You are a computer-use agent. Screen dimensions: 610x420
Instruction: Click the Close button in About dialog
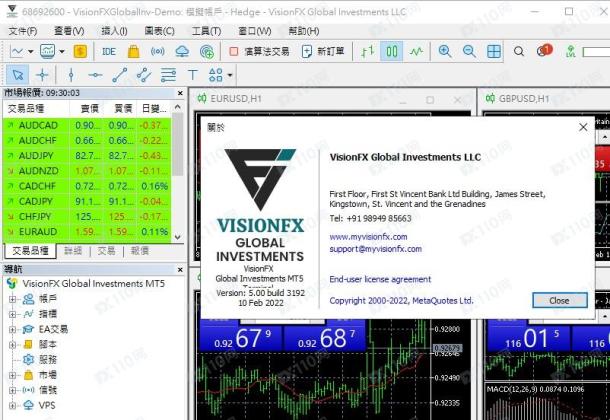click(x=559, y=300)
